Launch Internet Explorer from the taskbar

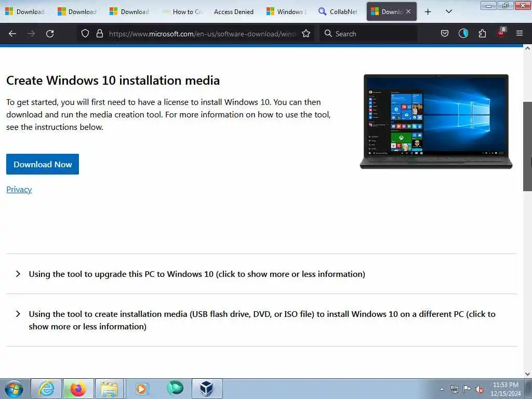click(x=46, y=389)
